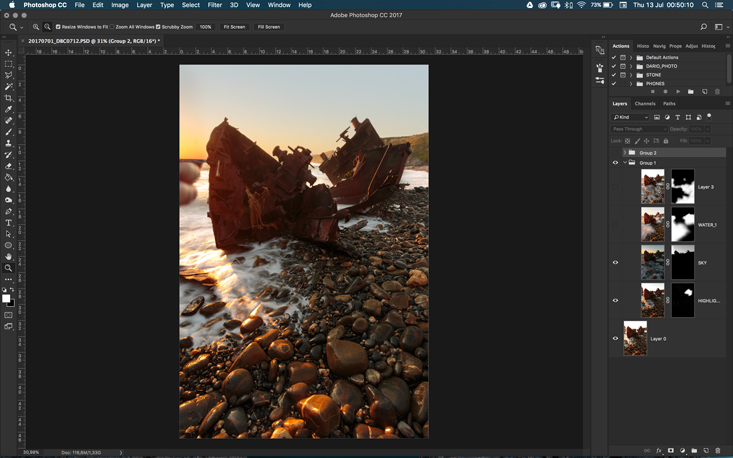Select the History Brush tool
The height and width of the screenshot is (458, 733).
point(8,155)
